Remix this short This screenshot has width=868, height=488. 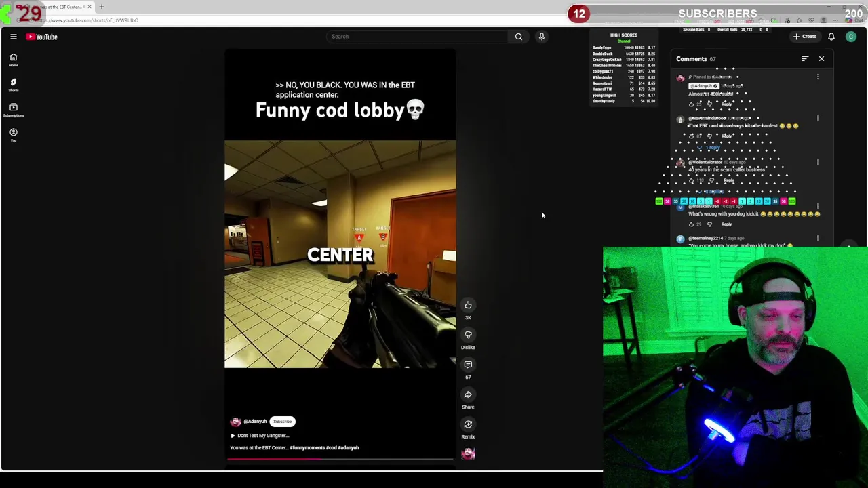coord(468,424)
